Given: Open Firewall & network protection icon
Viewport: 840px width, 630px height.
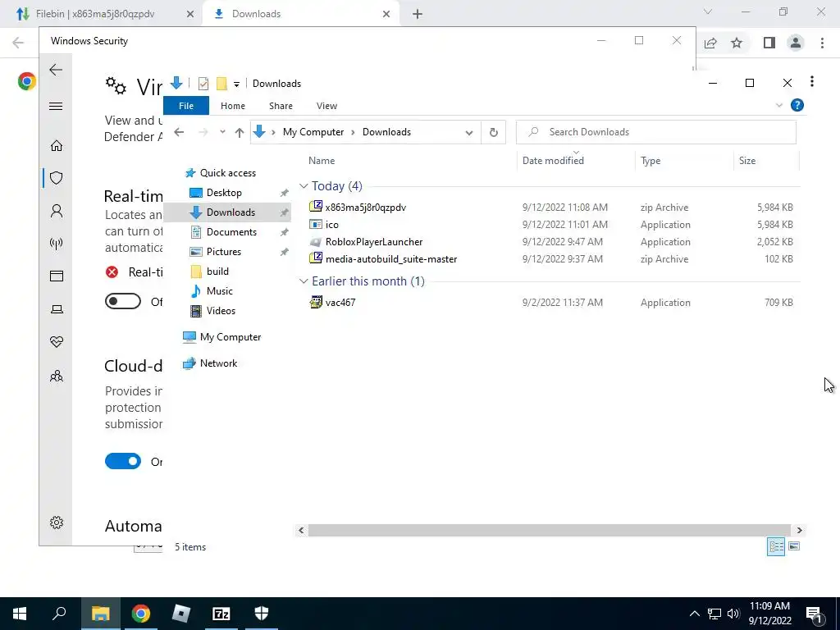Looking at the screenshot, I should [57, 244].
